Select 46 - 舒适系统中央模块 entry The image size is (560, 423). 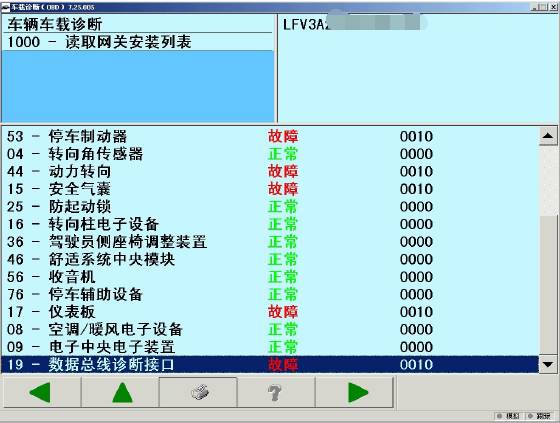[270, 259]
